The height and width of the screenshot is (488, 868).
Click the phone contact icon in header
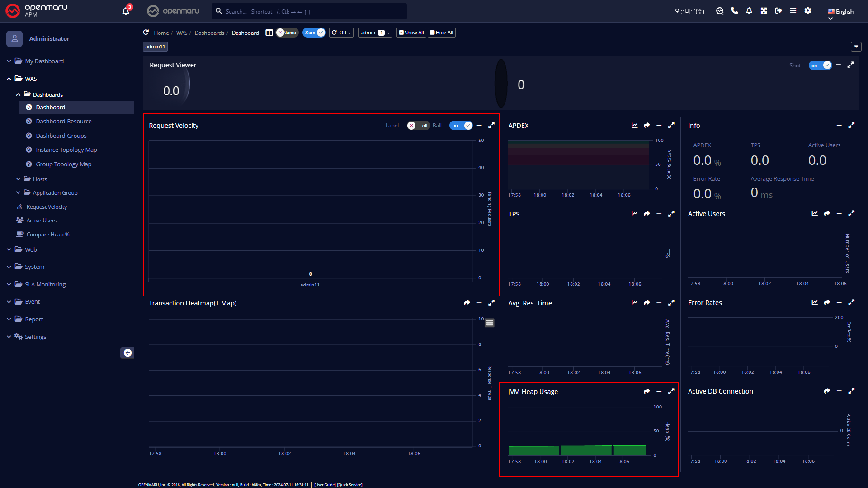click(735, 11)
